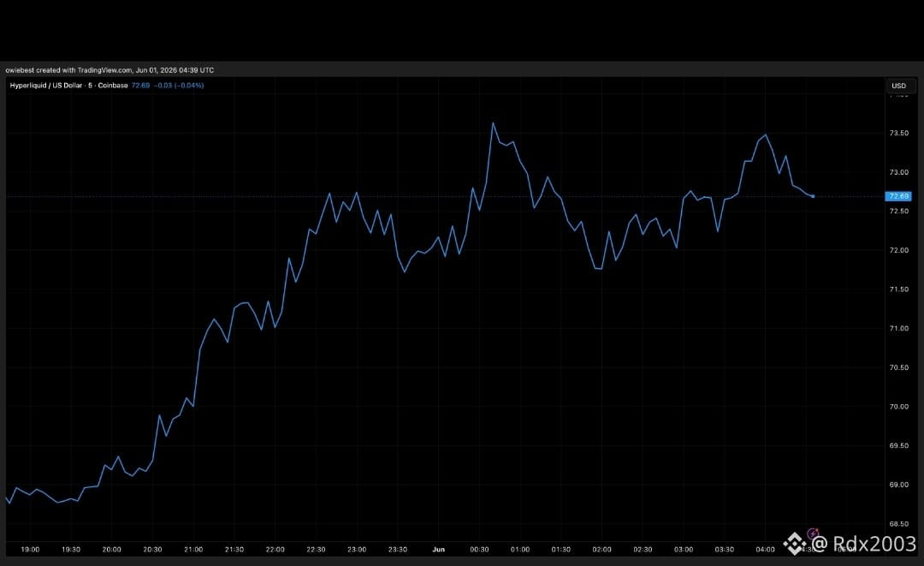The image size is (924, 566).
Task: Click the 71.00 price axis label
Action: (898, 329)
